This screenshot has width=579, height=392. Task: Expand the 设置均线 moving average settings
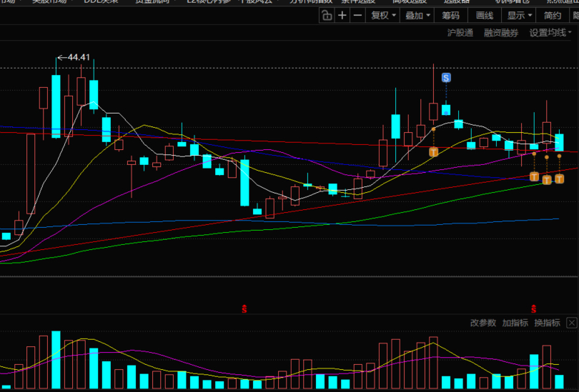pos(550,33)
